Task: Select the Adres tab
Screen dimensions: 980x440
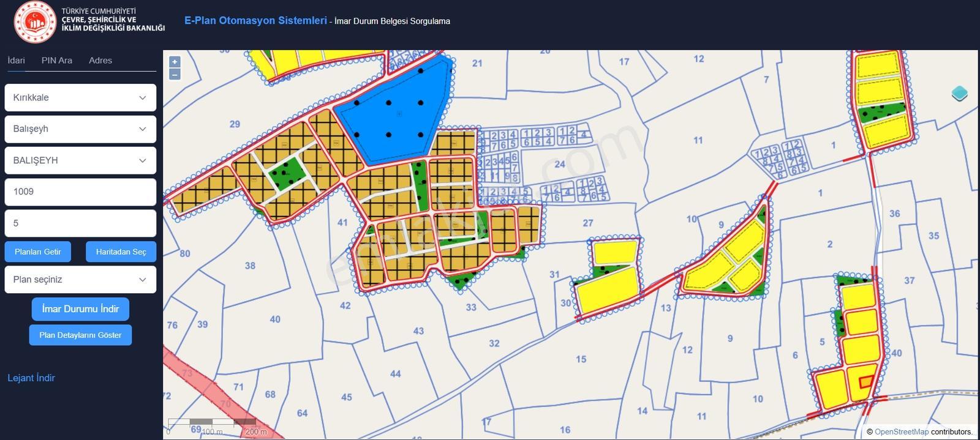Action: point(100,61)
